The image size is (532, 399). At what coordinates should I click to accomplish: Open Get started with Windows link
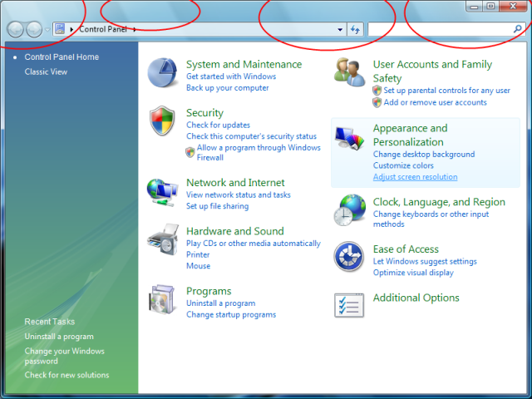[231, 76]
